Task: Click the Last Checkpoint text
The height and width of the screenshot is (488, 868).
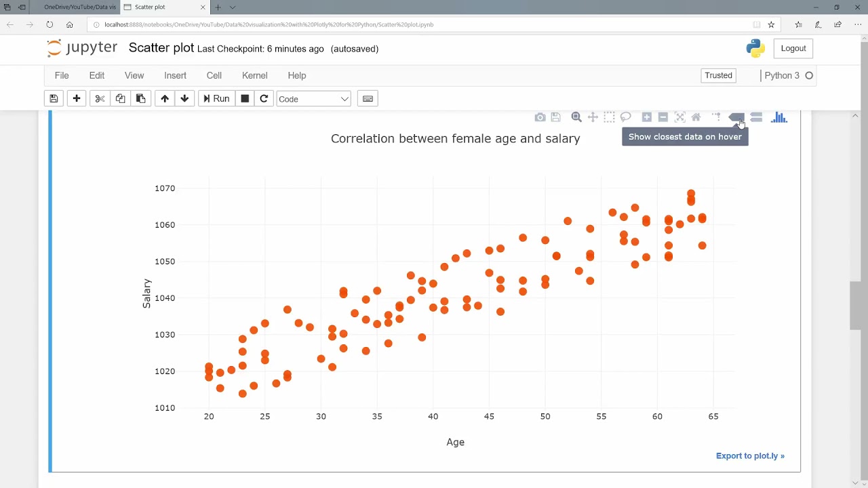Action: (260, 49)
